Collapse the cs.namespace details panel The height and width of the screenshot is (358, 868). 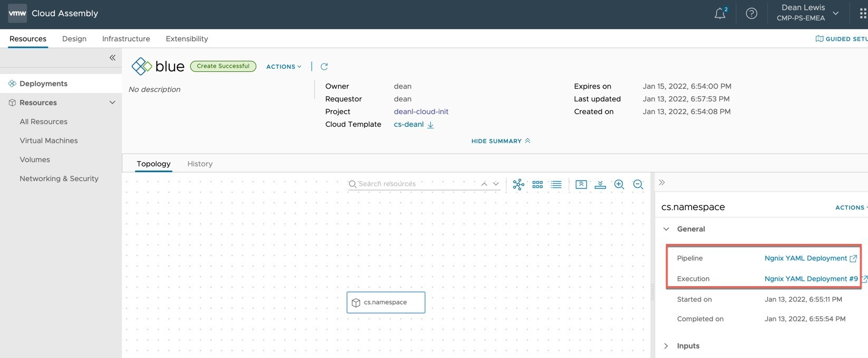point(662,182)
